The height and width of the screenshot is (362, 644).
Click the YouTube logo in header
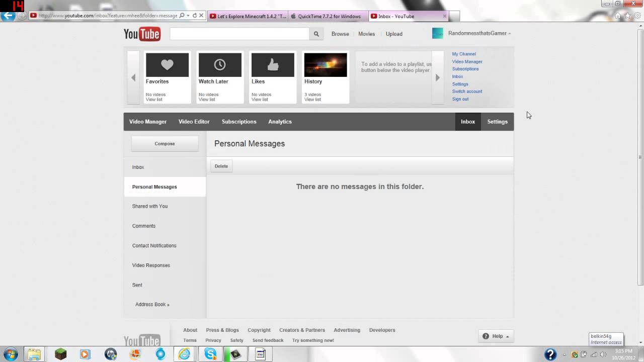click(x=142, y=34)
